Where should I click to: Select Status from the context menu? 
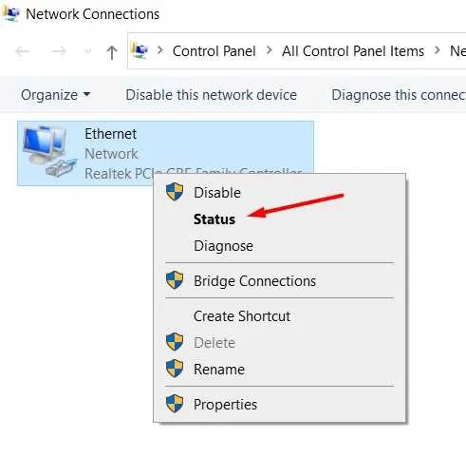click(x=214, y=219)
